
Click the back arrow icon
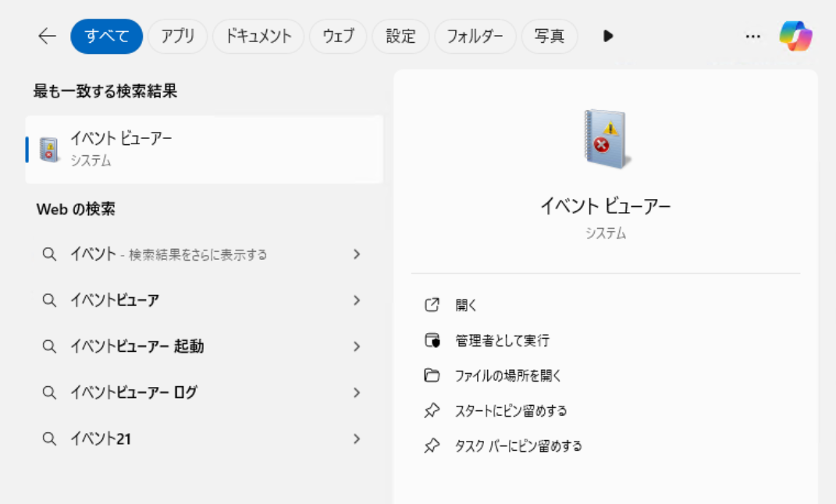tap(48, 37)
